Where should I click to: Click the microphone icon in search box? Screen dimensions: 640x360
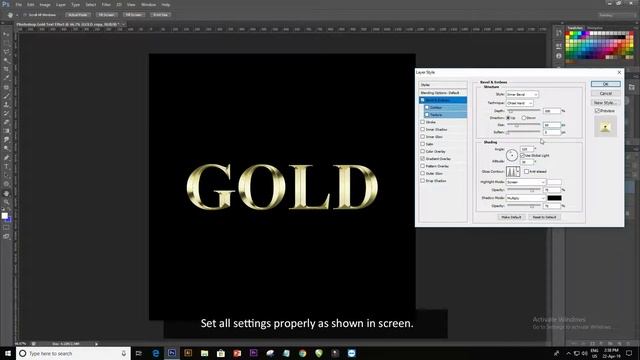(x=124, y=353)
